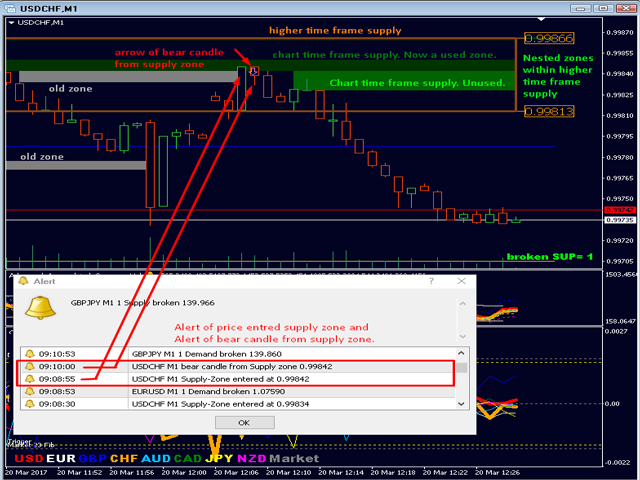Select the 09:10:00 bear candle alert row

[x=238, y=367]
